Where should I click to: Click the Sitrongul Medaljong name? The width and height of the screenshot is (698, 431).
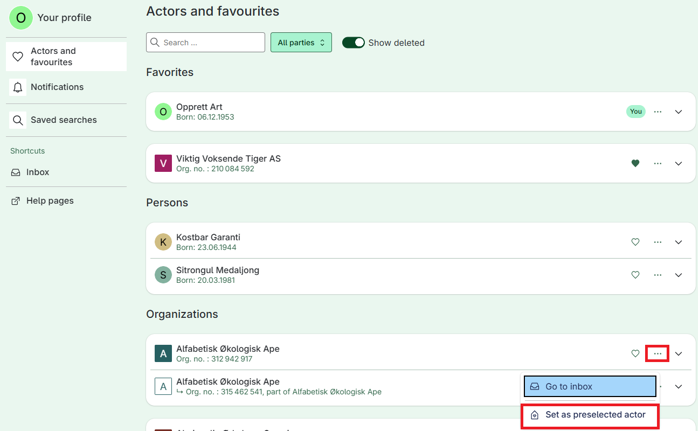(218, 270)
